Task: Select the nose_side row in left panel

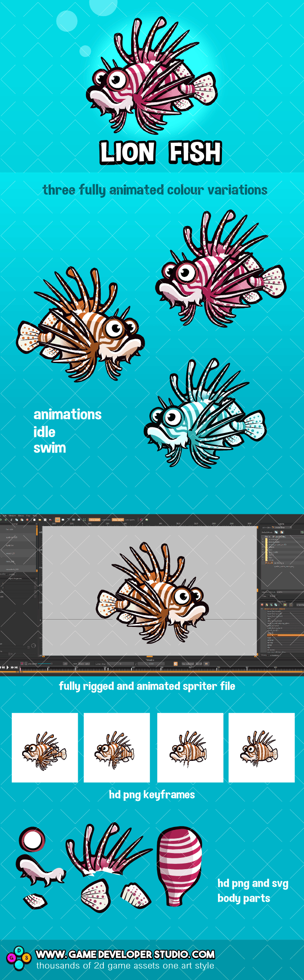Action: click(18, 561)
